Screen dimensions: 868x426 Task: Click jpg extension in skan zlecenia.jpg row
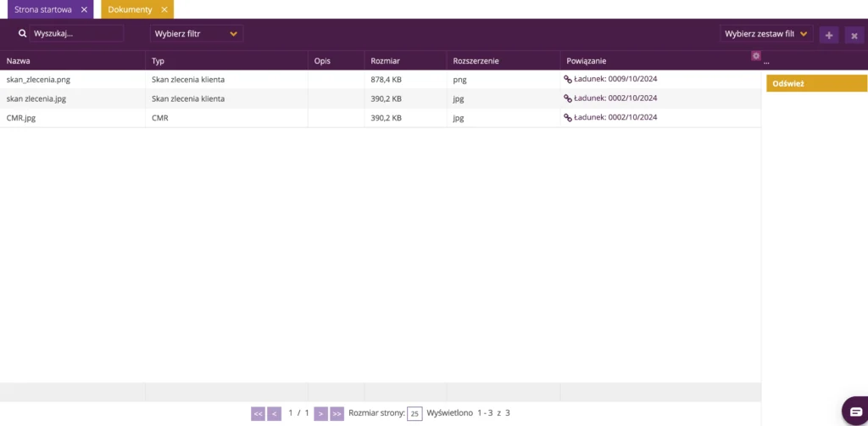point(459,98)
